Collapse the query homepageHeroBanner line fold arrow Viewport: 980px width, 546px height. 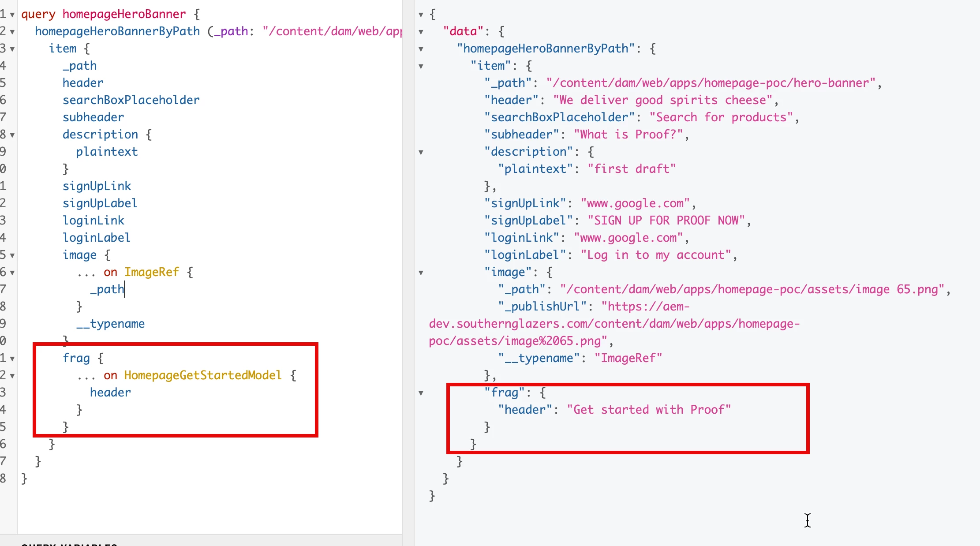tap(12, 15)
